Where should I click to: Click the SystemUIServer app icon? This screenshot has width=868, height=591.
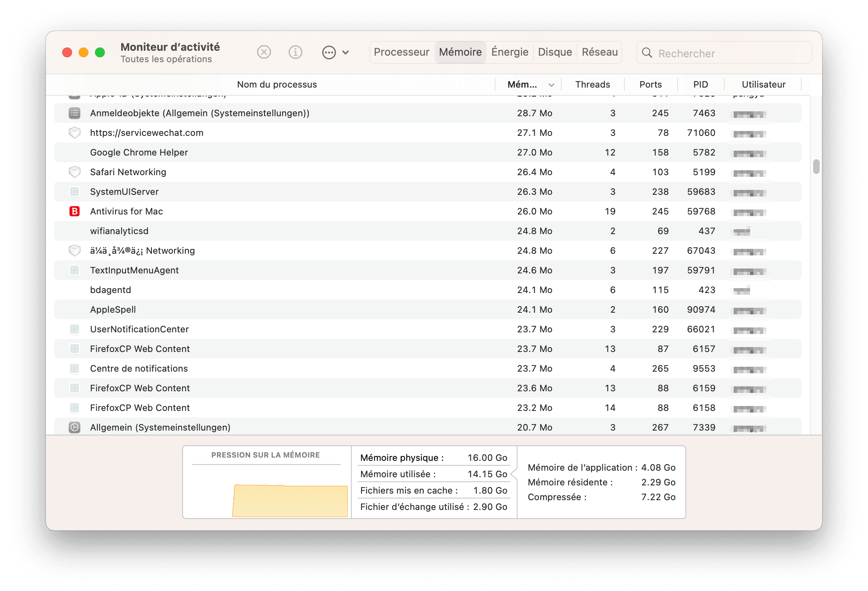pos(75,192)
